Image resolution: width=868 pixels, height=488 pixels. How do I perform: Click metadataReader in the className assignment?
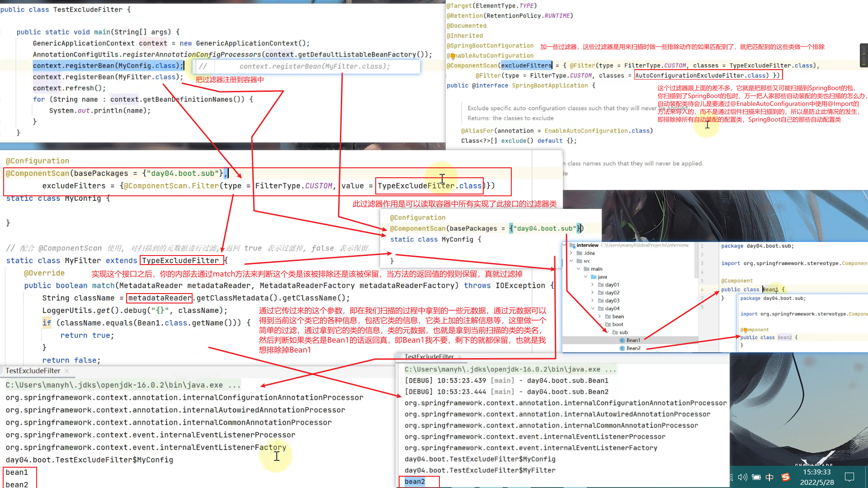[x=160, y=298]
